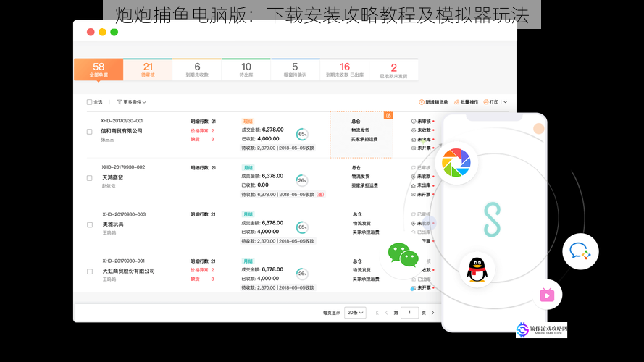Open the 信和商贸有限公司 customer name
The width and height of the screenshot is (644, 362).
pos(122,131)
